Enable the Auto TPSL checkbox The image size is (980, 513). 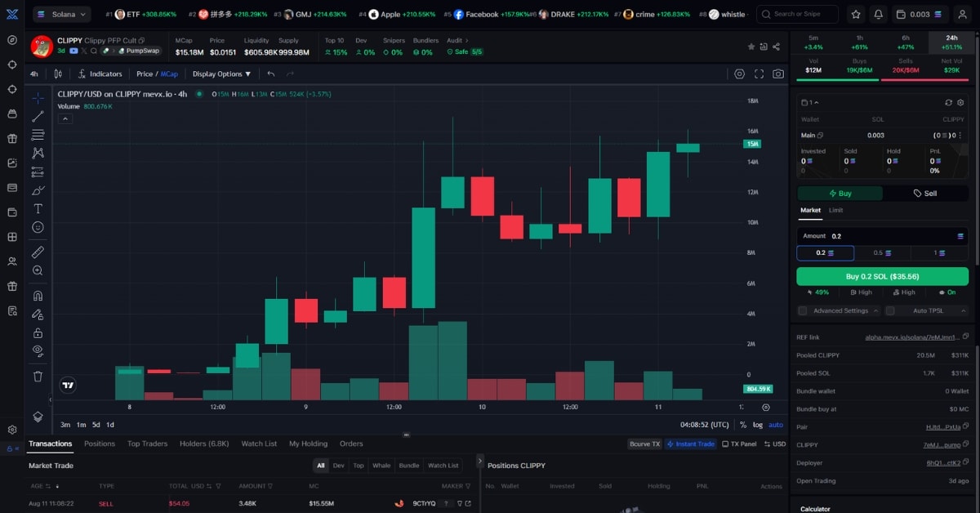(890, 310)
